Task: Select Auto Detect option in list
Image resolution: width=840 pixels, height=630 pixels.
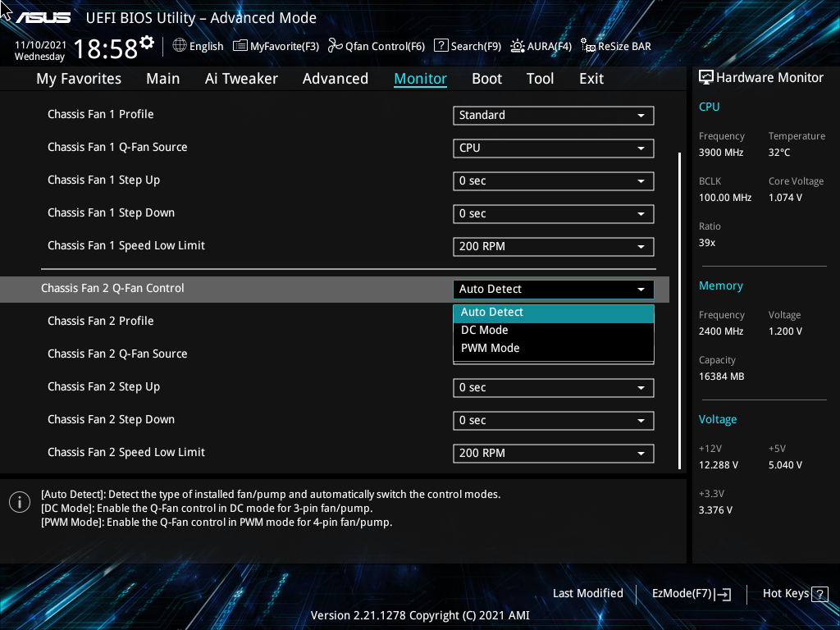Action: tap(554, 313)
